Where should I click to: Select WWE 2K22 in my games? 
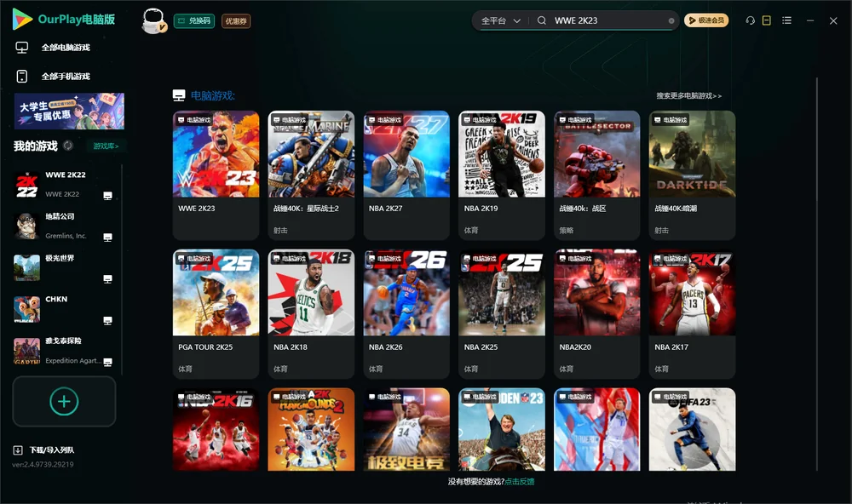tap(64, 185)
